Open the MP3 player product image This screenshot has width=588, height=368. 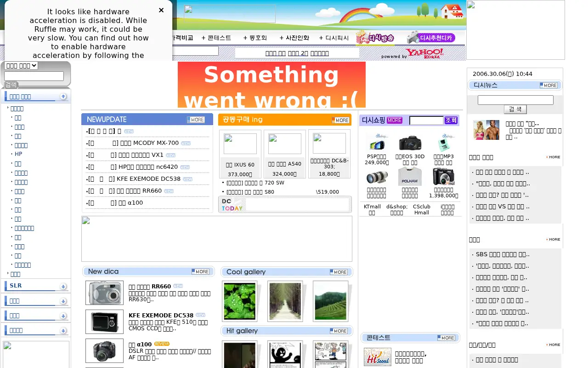(443, 143)
